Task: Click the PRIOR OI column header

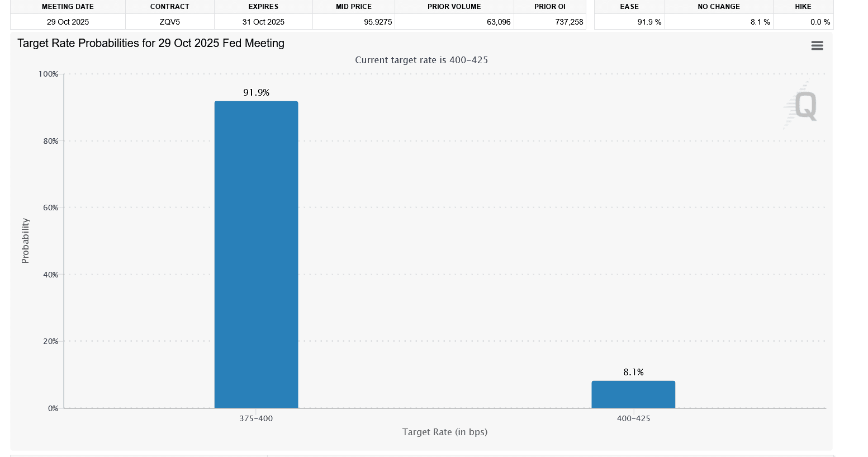Action: click(548, 6)
